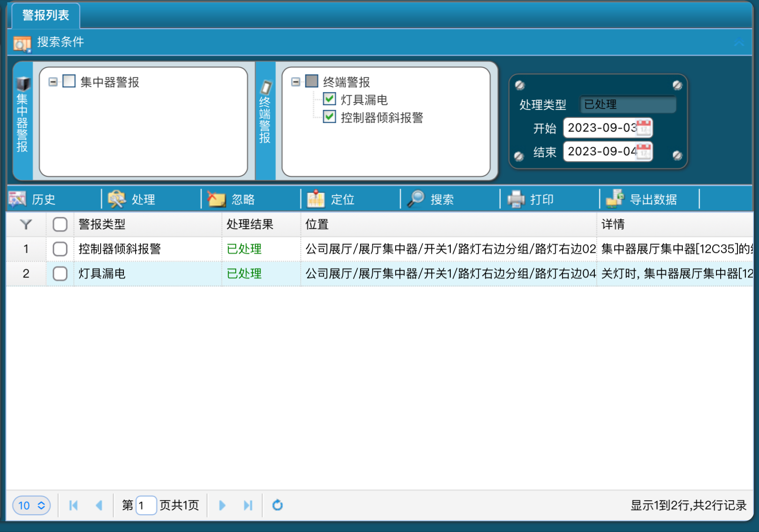Collapse the 终端警报 tree node
759x532 pixels.
[x=295, y=81]
